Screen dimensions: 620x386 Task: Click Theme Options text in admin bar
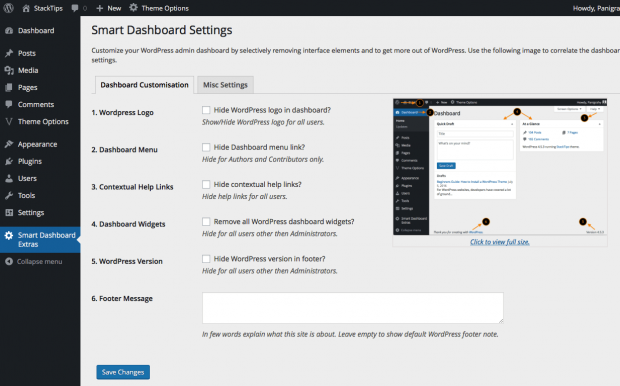[x=165, y=8]
